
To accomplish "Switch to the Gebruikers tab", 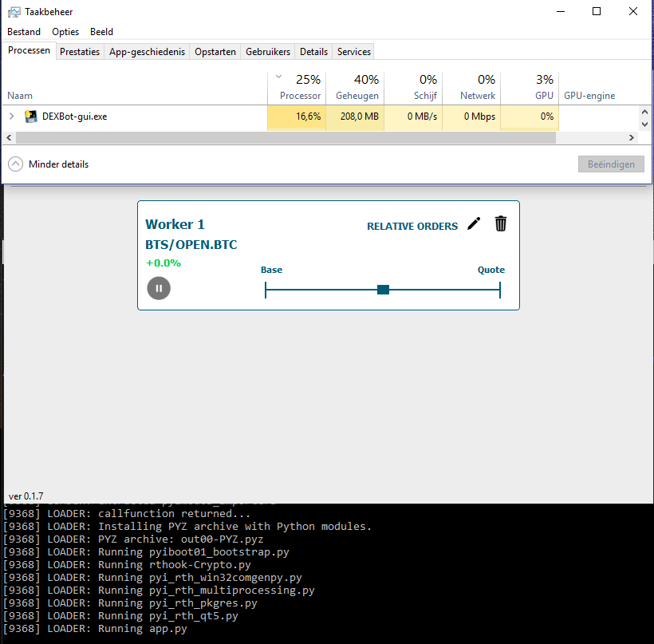I will pyautogui.click(x=268, y=52).
